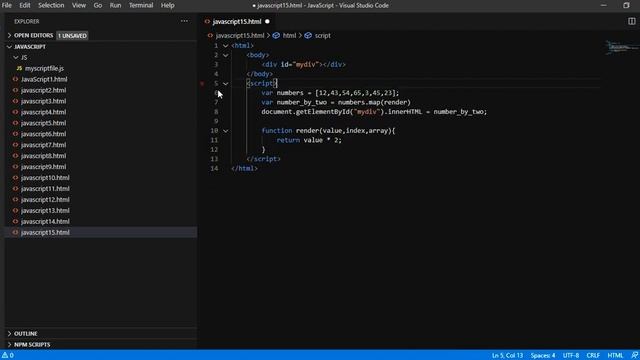Viewport: 640px width, 360px height.
Task: Click the html breadcrumb symbol icon
Action: 276,36
